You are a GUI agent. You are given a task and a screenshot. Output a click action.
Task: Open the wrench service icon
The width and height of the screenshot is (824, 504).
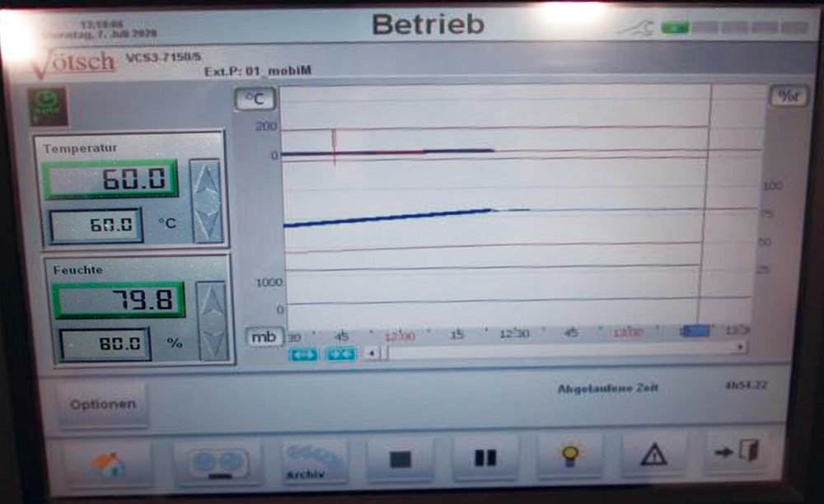(635, 27)
